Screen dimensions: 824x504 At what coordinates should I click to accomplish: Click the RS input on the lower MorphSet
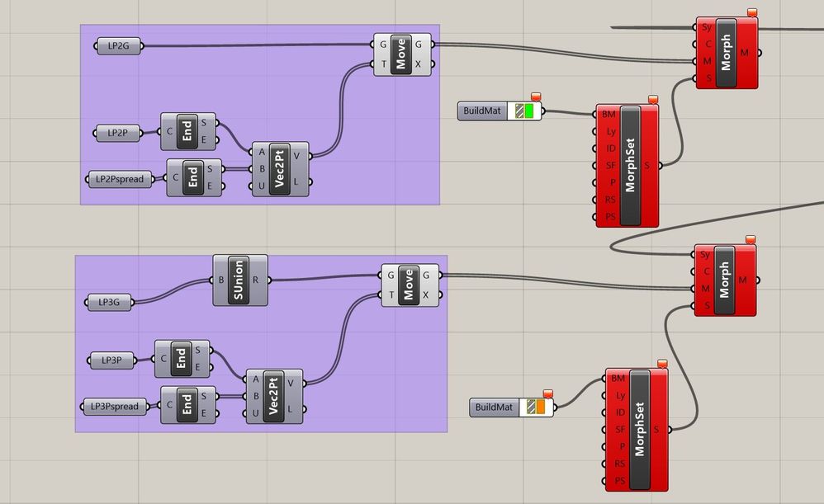(x=619, y=464)
